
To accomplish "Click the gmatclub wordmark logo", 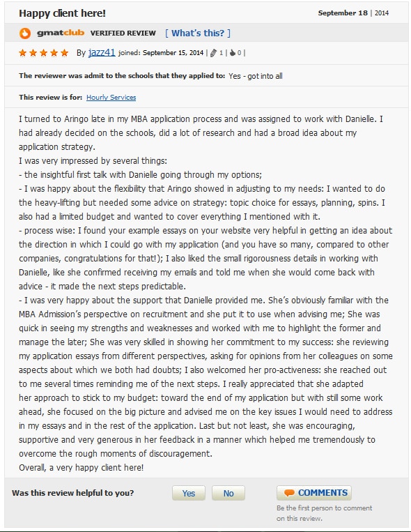I will pyautogui.click(x=61, y=33).
